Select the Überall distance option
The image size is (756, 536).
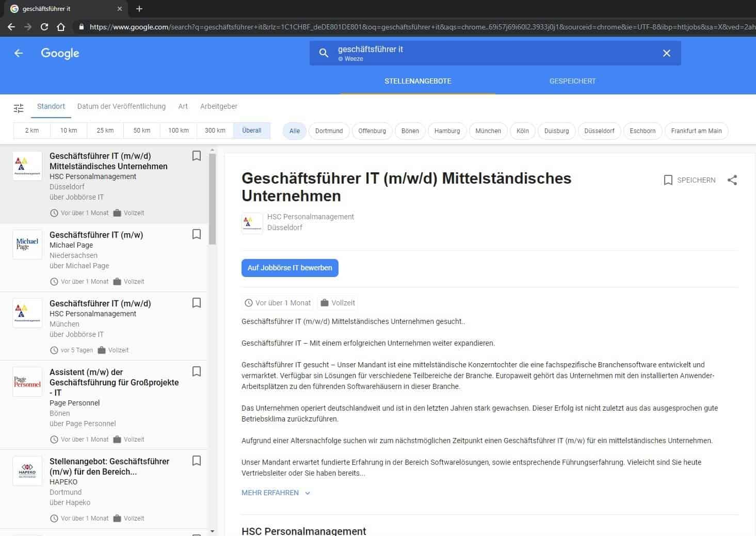pyautogui.click(x=252, y=131)
